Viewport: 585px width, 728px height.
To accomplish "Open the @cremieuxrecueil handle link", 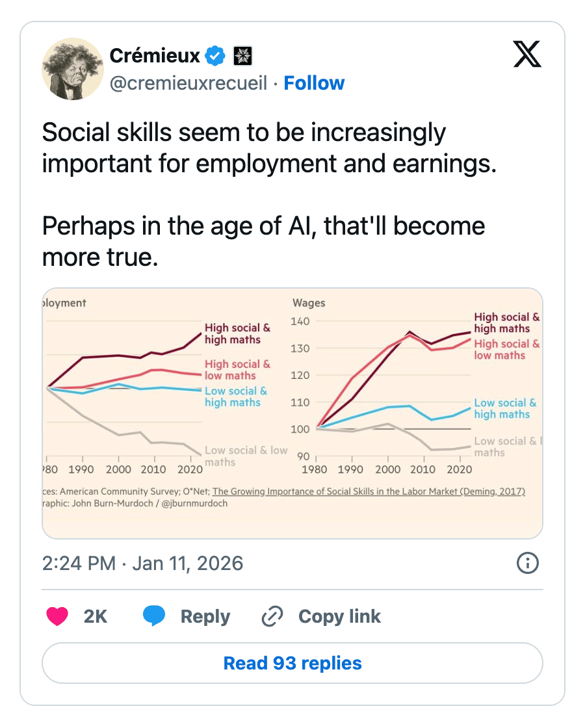I will click(x=188, y=83).
